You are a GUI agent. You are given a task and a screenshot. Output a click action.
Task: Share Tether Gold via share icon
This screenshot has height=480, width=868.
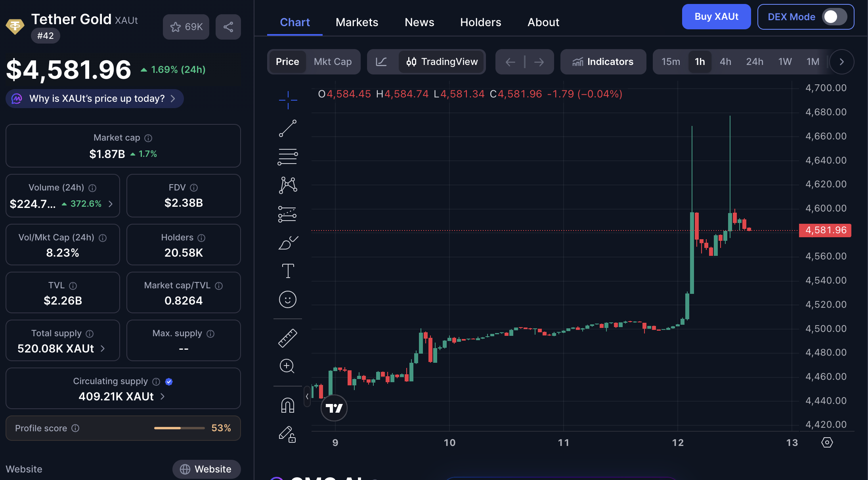pyautogui.click(x=228, y=27)
